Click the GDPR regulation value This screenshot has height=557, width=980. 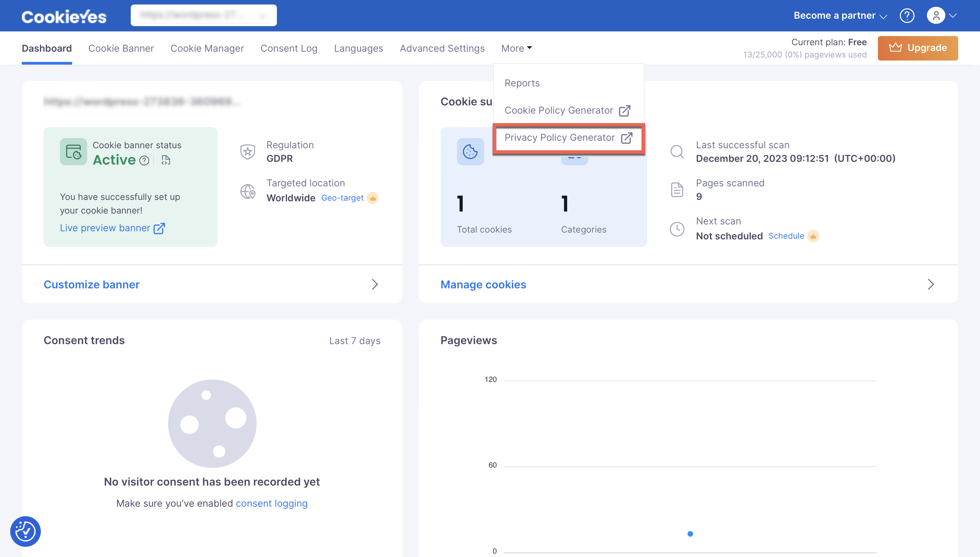[279, 158]
